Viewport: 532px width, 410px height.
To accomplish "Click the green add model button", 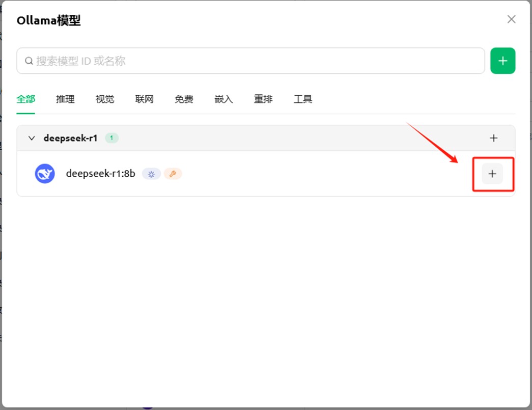I will pos(503,61).
